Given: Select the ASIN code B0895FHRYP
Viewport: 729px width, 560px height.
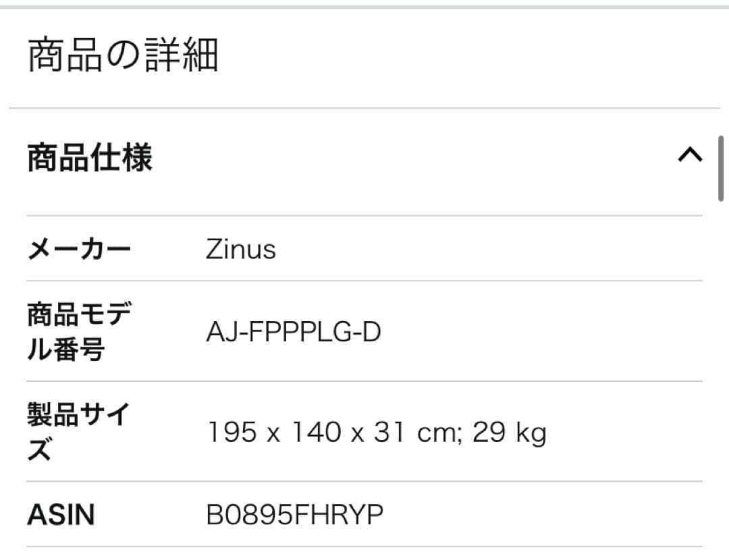Looking at the screenshot, I should 295,513.
